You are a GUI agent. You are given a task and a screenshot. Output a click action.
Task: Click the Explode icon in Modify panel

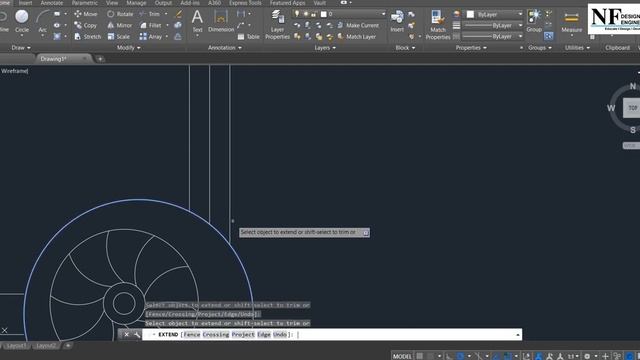click(x=178, y=25)
